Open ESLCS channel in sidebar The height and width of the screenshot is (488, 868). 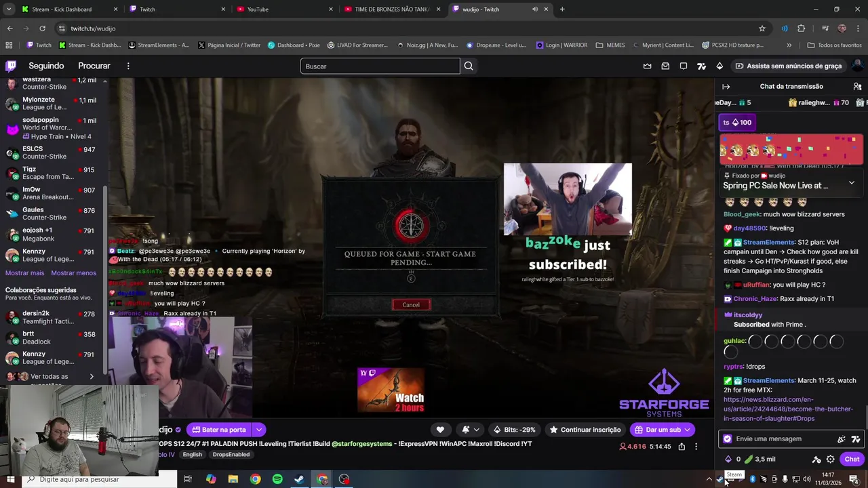pyautogui.click(x=52, y=152)
